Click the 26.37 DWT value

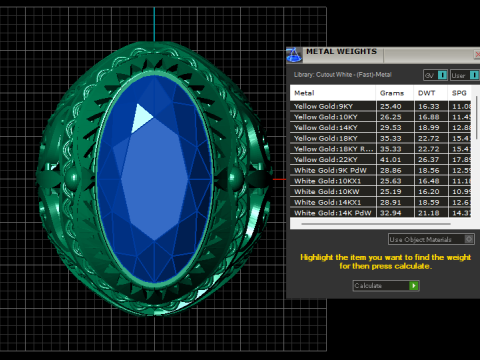429,160
